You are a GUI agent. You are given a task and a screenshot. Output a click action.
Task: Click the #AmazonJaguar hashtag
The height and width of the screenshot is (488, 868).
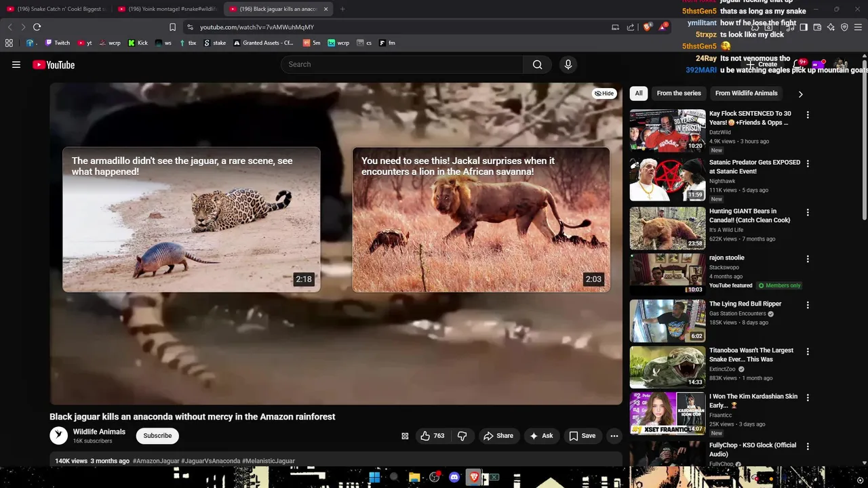156,461
